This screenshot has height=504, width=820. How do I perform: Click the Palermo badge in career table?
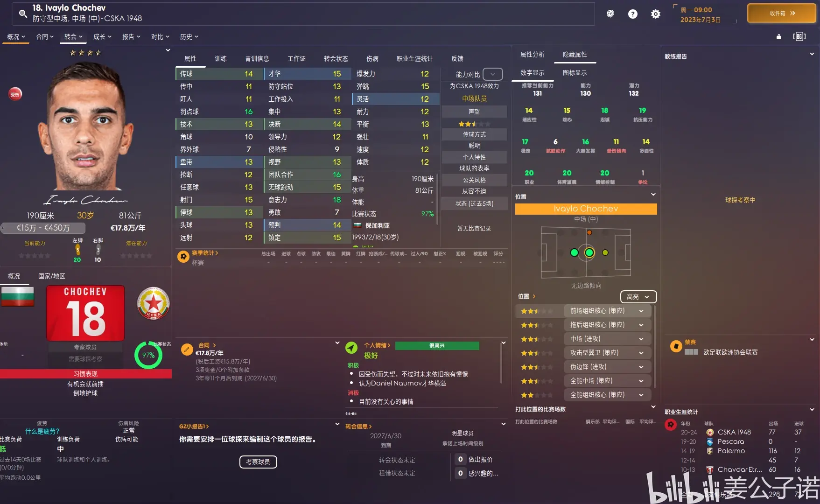pos(710,451)
